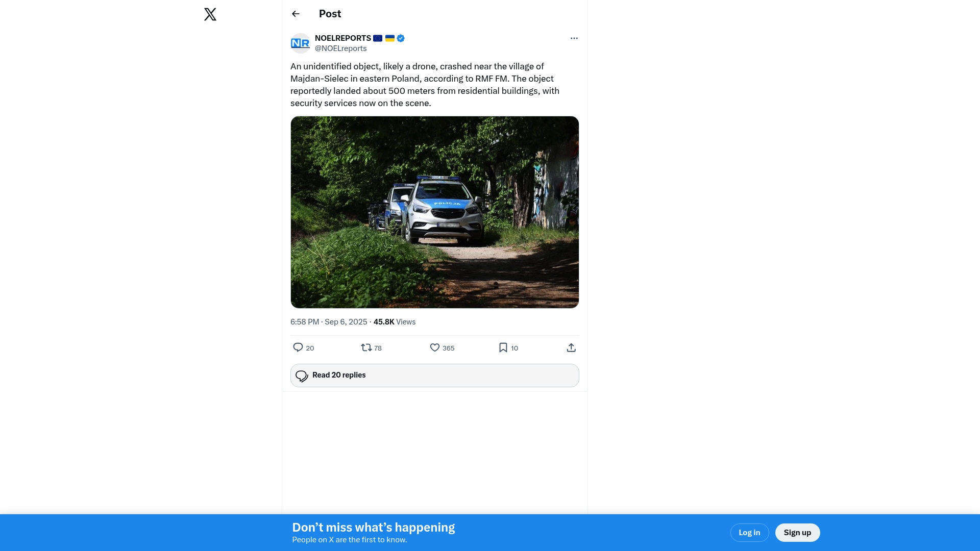Click the 6:58 PM Sep 6 timestamp

point(329,322)
